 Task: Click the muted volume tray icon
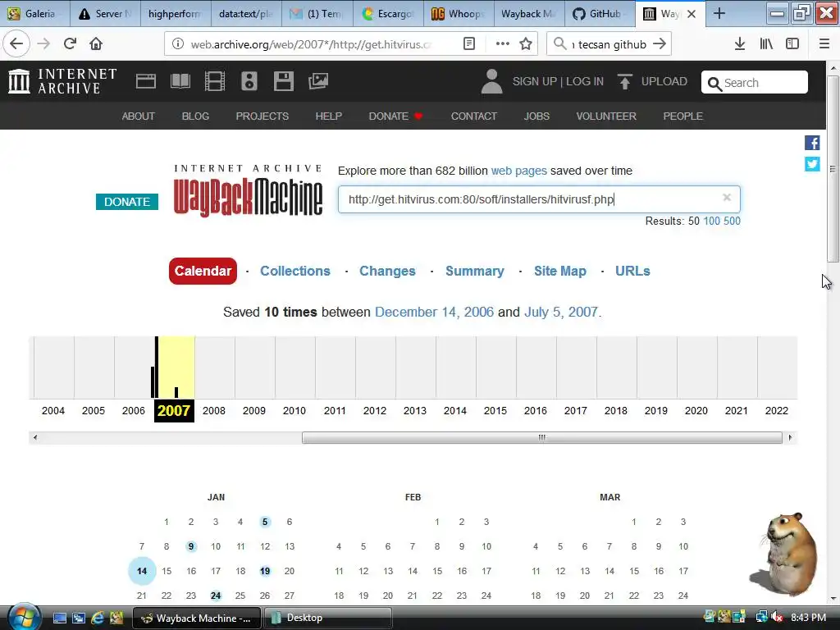click(x=777, y=618)
